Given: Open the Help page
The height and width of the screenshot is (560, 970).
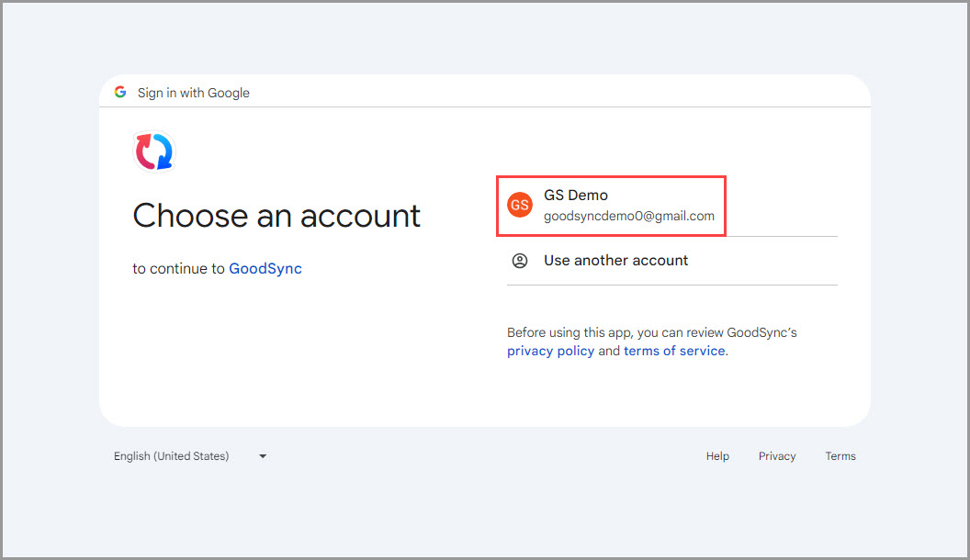Looking at the screenshot, I should point(717,455).
